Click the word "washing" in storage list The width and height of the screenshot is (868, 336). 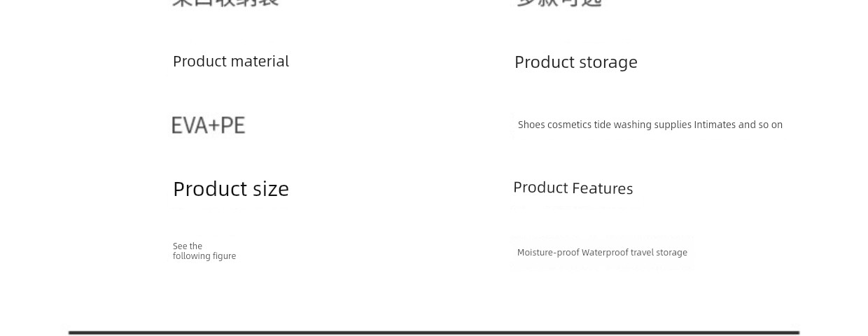[633, 125]
